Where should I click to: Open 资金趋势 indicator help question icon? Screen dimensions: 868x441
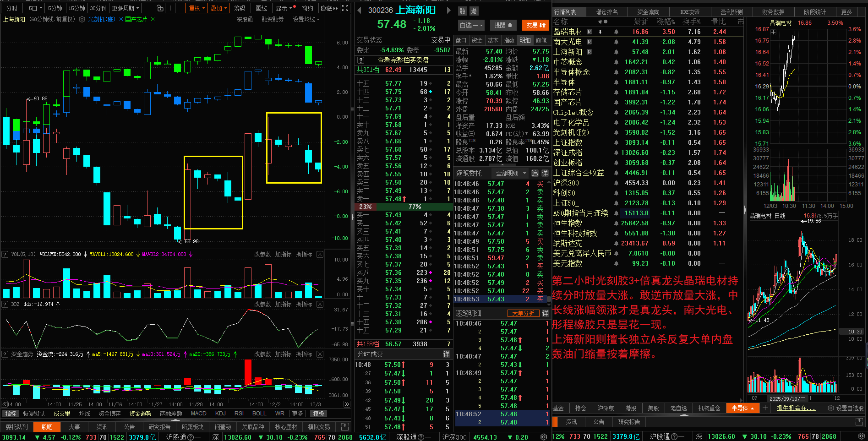point(5,354)
